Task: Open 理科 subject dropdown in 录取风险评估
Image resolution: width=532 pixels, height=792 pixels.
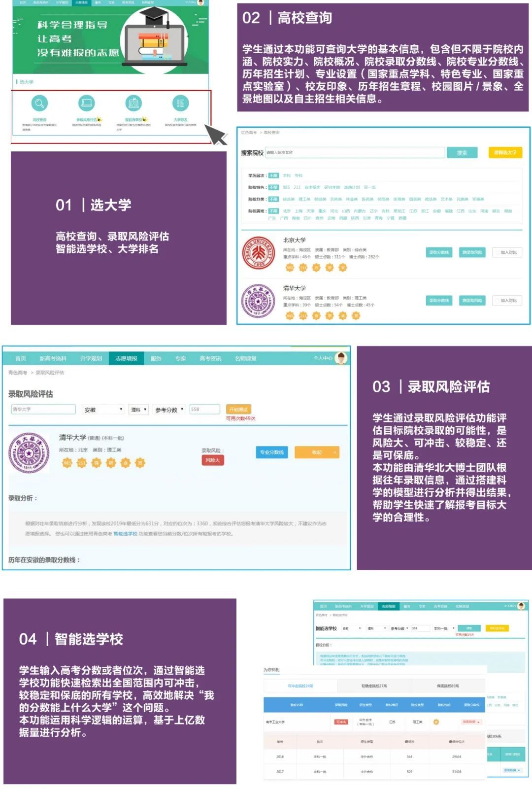Action: (x=138, y=410)
